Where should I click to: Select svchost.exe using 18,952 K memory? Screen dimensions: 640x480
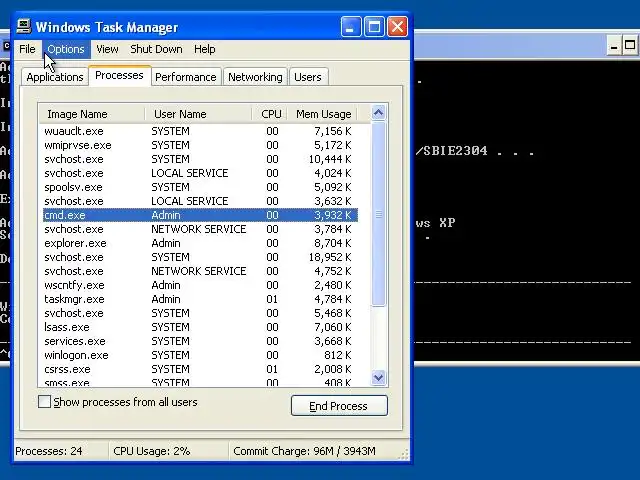[x=200, y=257]
